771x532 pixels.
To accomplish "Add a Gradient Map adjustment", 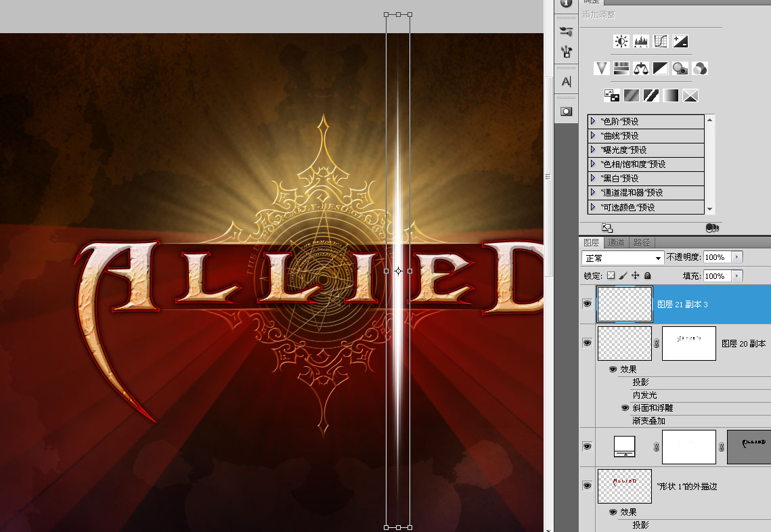I will coord(671,95).
